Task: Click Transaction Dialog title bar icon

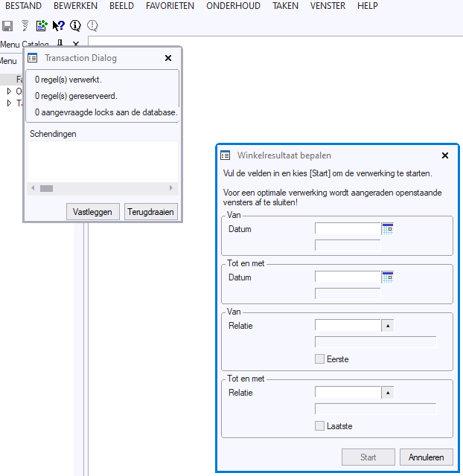Action: (x=33, y=58)
